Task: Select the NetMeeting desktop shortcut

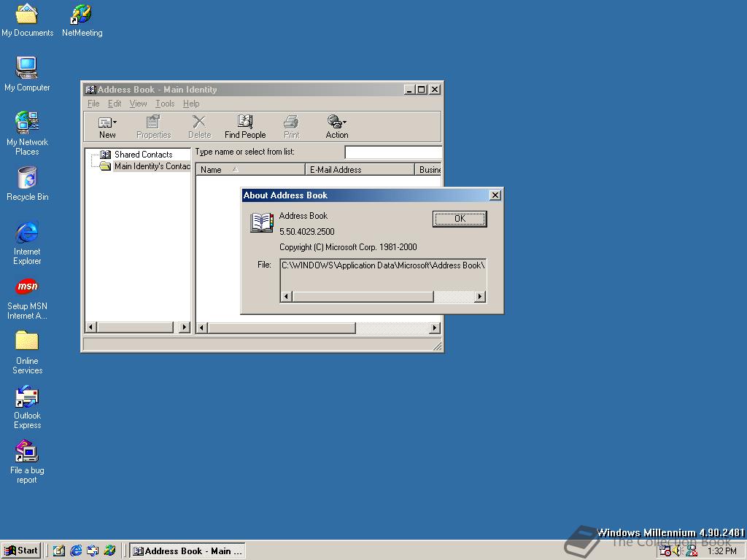Action: pos(82,20)
